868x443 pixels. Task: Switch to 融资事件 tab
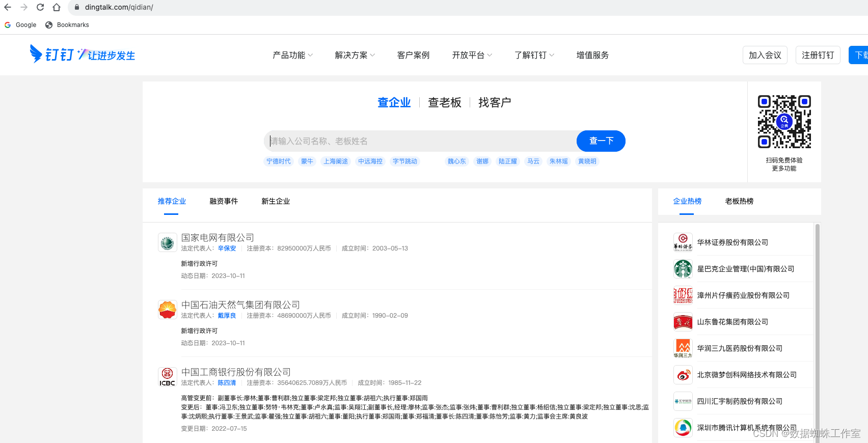coord(224,201)
